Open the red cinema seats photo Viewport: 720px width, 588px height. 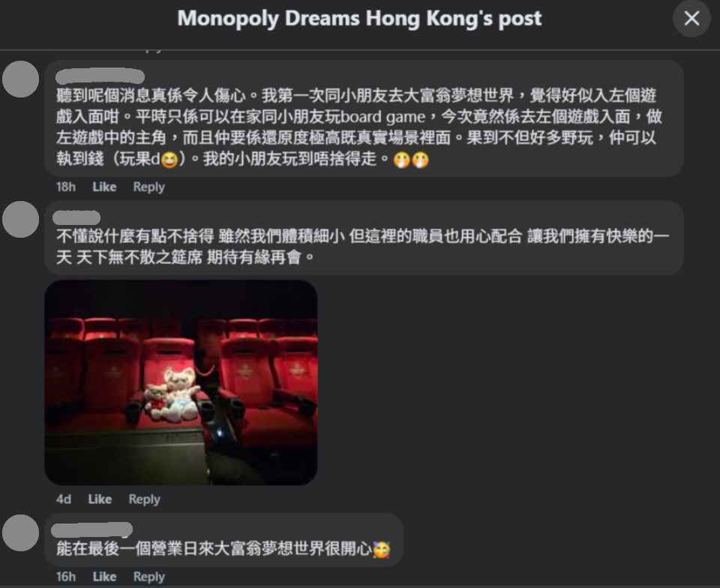(181, 382)
